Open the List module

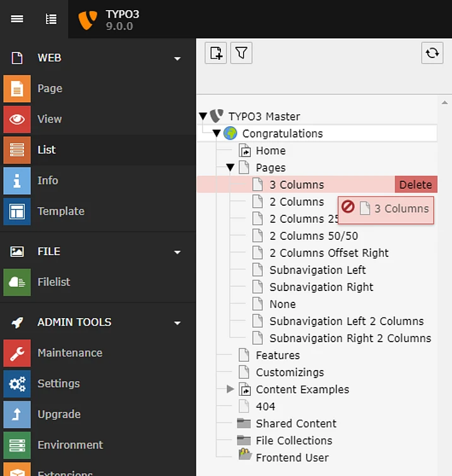(46, 150)
